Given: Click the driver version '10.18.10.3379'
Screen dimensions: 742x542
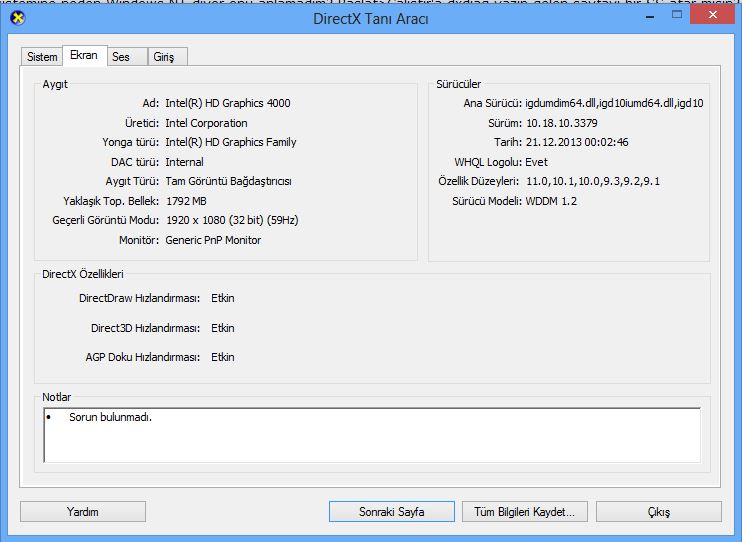Looking at the screenshot, I should coord(562,123).
